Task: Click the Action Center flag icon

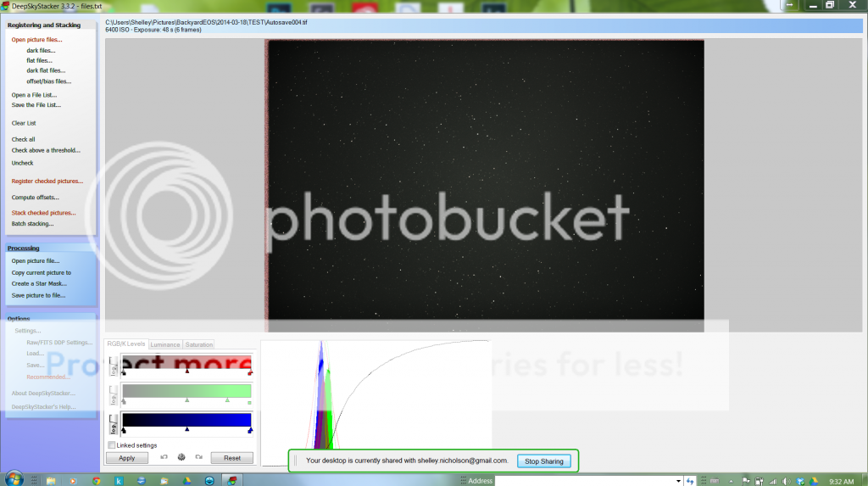Action: [x=746, y=481]
